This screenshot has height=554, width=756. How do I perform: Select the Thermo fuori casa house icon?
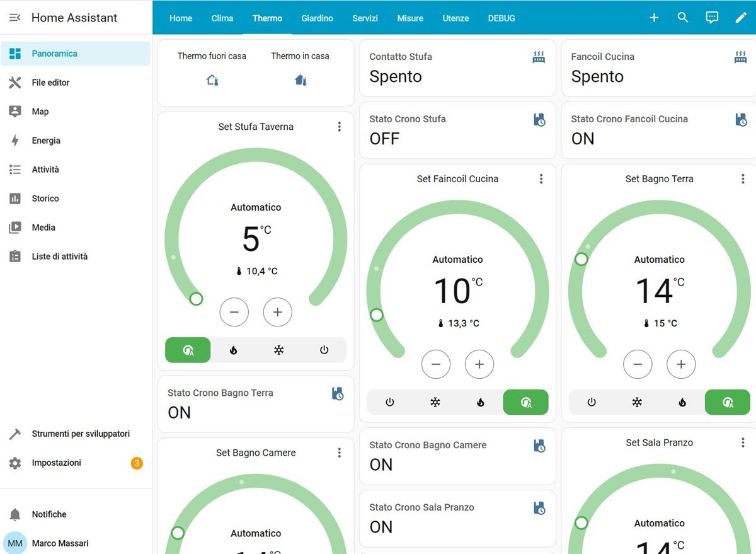212,80
